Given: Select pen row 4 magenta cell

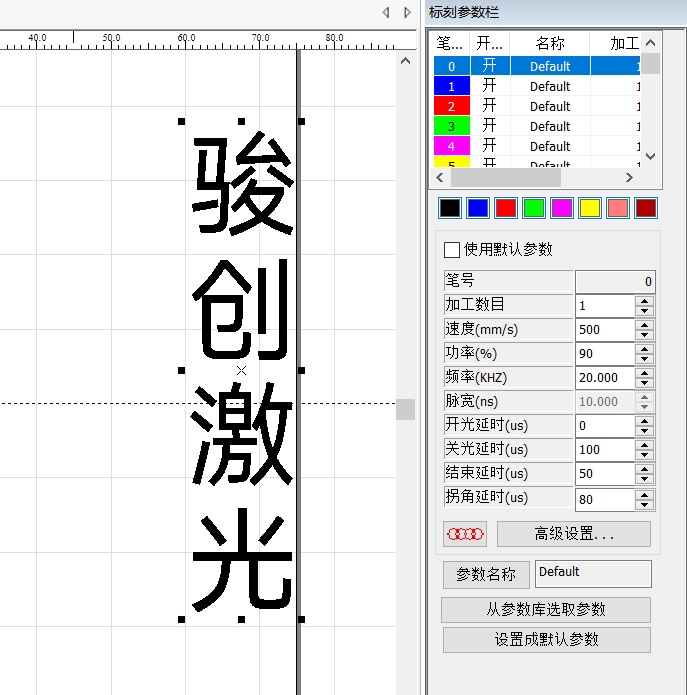Looking at the screenshot, I should point(452,146).
